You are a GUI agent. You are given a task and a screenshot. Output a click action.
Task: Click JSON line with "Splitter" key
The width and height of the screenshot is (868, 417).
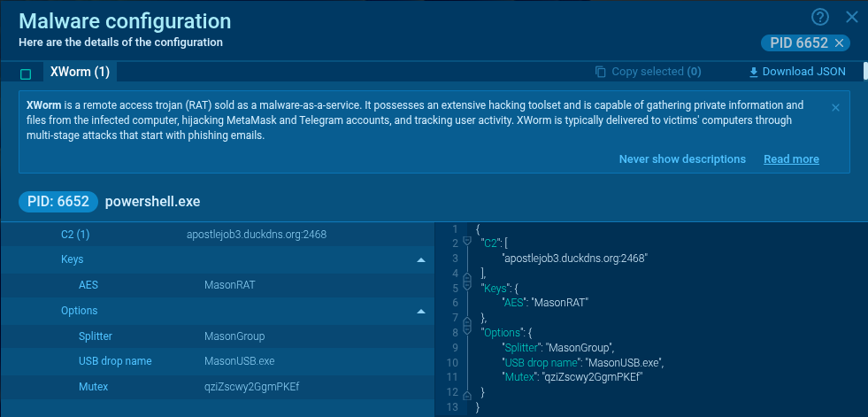click(559, 348)
